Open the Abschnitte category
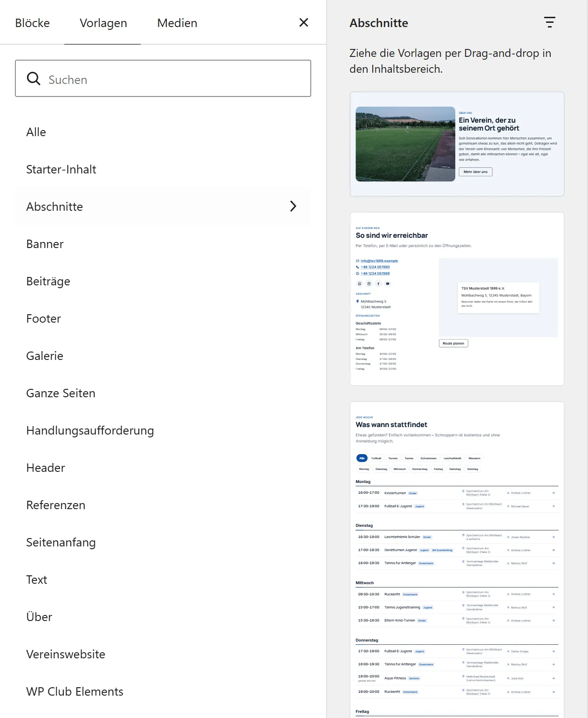This screenshot has height=718, width=588. click(x=163, y=207)
